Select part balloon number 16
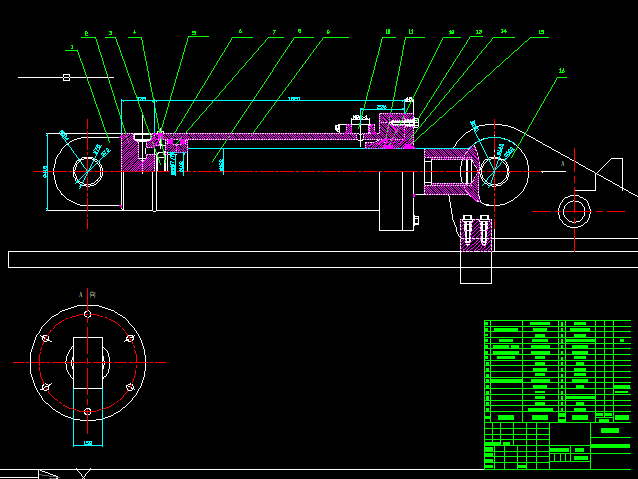The width and height of the screenshot is (638, 479). [x=562, y=71]
